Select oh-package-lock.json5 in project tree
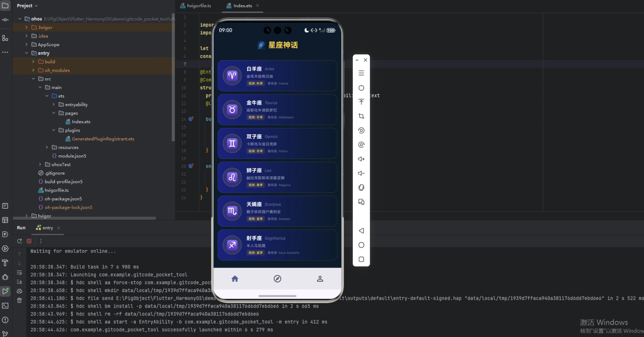 click(x=68, y=207)
